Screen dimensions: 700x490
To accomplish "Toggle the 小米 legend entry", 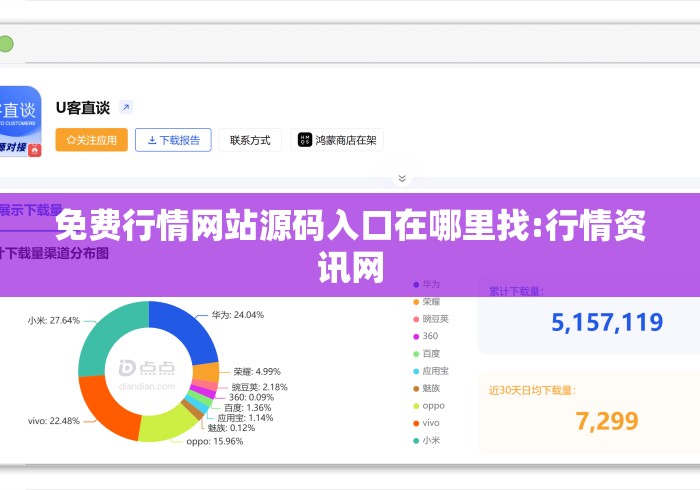I will [x=427, y=440].
